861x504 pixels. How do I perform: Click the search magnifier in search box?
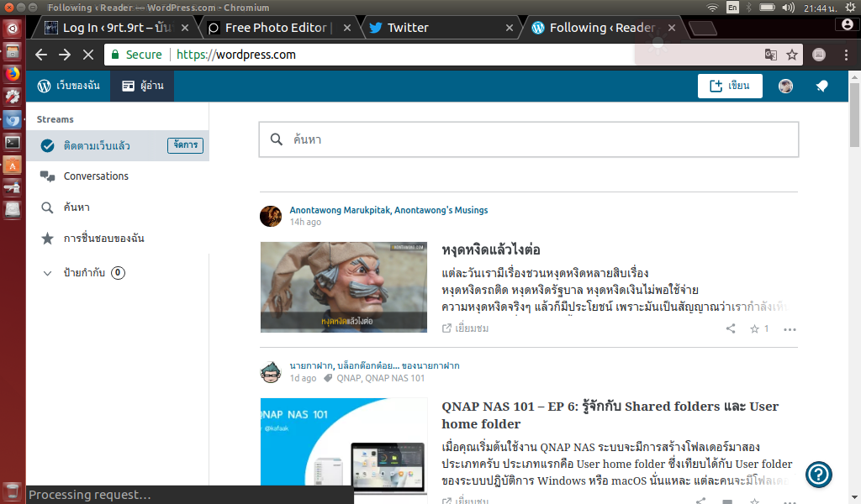[276, 139]
